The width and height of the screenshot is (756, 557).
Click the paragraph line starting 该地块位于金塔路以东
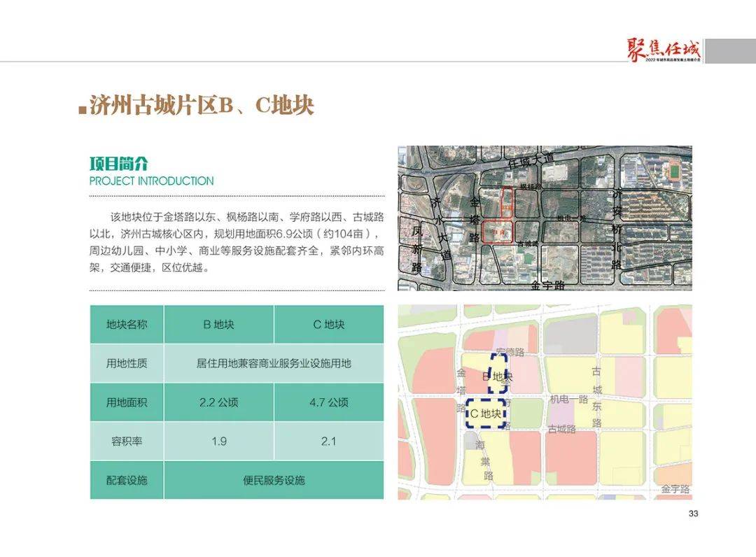pos(247,217)
